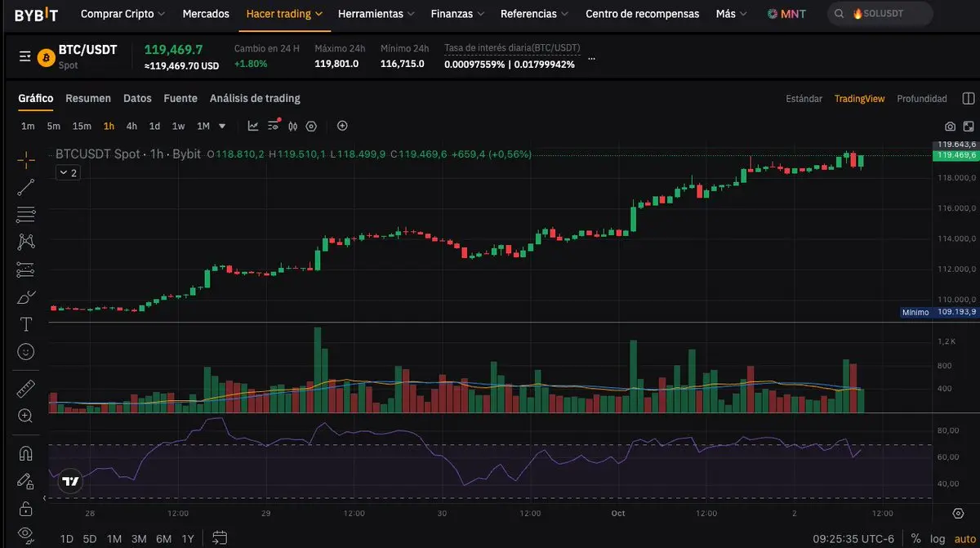Select the 5m timeframe
Viewport: 980px width, 548px height.
(53, 126)
